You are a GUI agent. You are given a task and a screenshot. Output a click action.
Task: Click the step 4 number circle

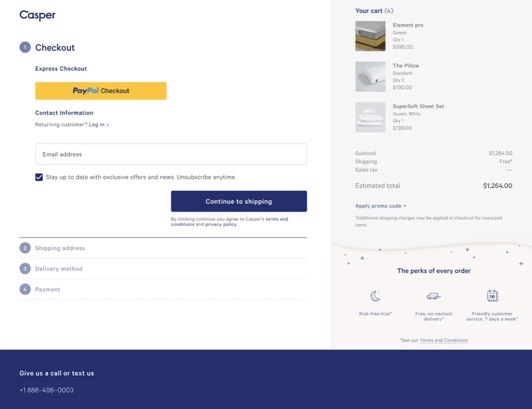[x=25, y=289]
